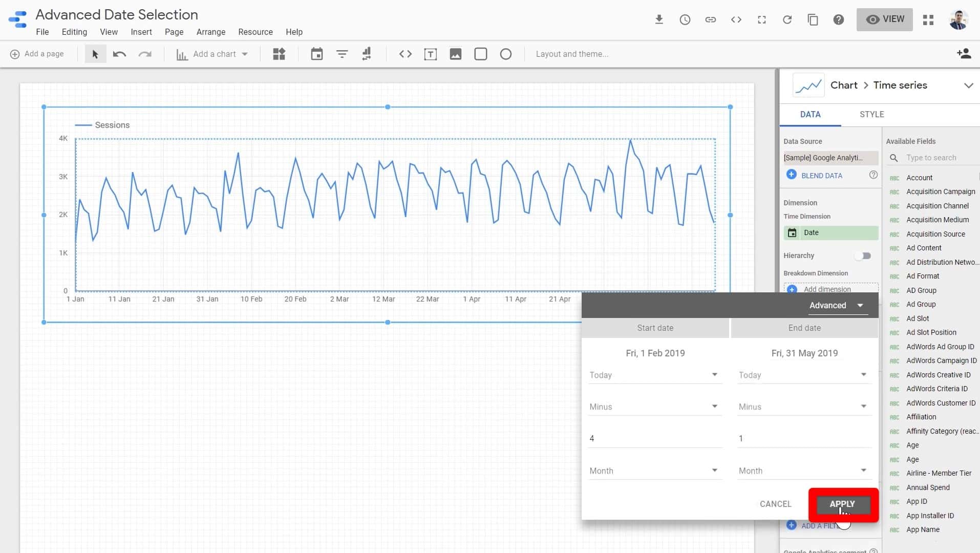The image size is (980, 553).
Task: Copy this report
Action: tap(813, 19)
